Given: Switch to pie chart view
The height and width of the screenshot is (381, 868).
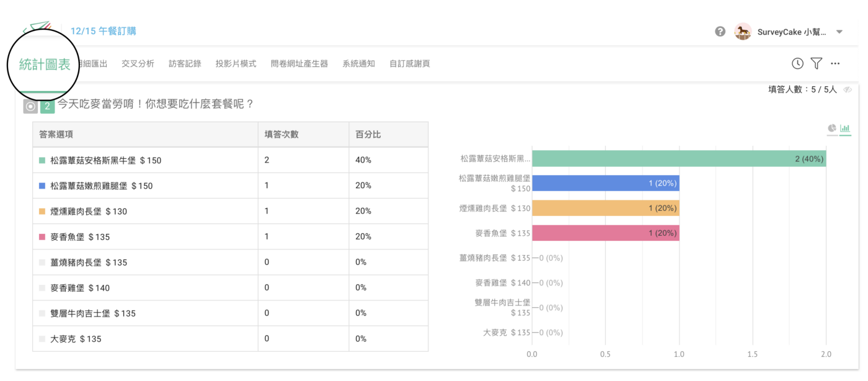Looking at the screenshot, I should 832,128.
